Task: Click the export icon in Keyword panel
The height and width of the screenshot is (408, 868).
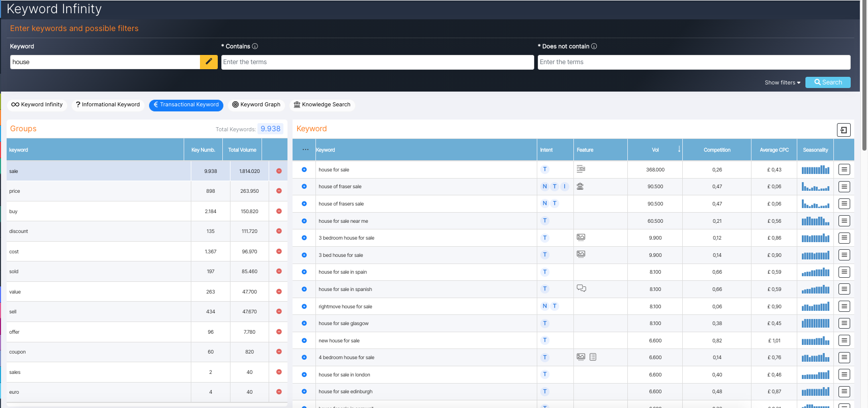Action: click(844, 130)
